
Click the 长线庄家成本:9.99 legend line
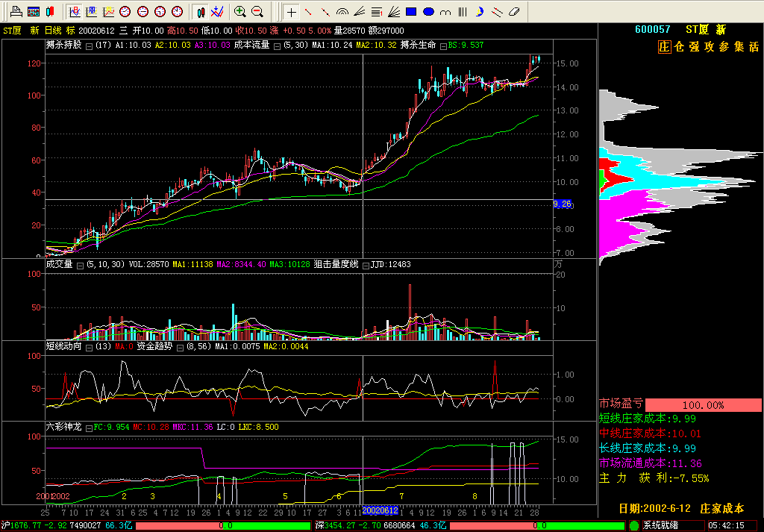pyautogui.click(x=648, y=448)
